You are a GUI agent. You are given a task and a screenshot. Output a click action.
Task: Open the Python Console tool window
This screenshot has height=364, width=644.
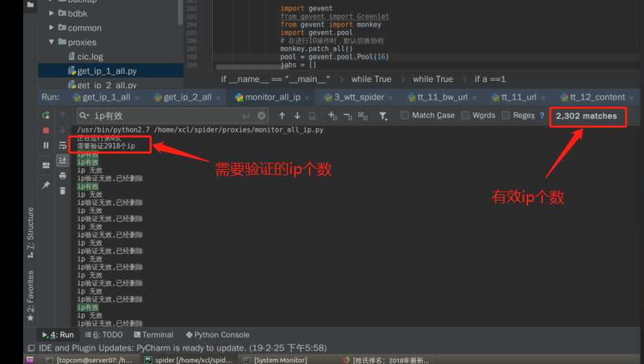click(218, 335)
